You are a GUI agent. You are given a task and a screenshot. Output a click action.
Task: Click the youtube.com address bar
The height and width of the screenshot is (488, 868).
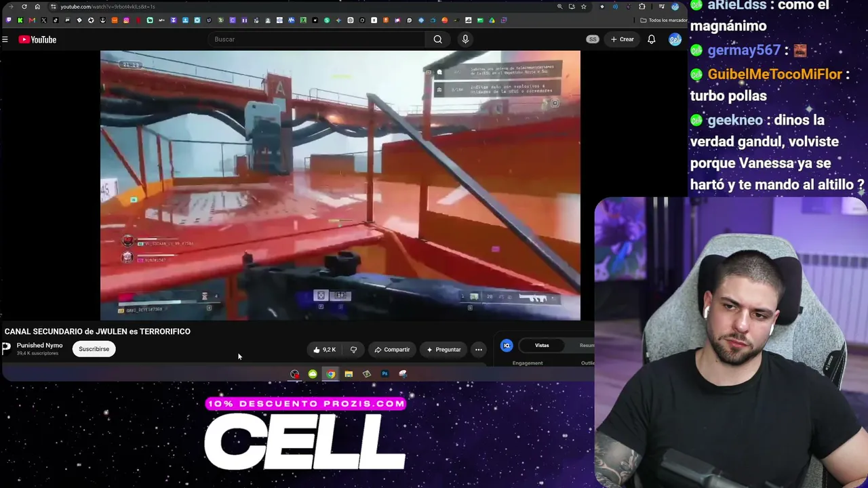[305, 7]
